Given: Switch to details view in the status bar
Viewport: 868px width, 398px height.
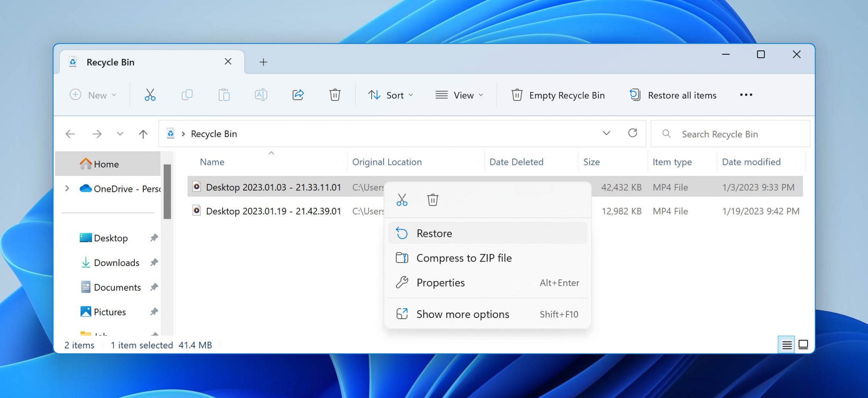Looking at the screenshot, I should pos(786,345).
